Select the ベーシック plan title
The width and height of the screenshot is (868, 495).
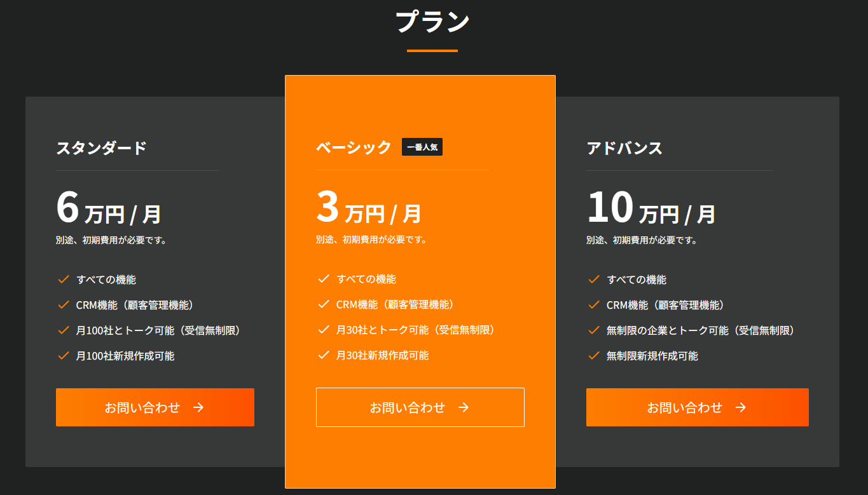354,147
